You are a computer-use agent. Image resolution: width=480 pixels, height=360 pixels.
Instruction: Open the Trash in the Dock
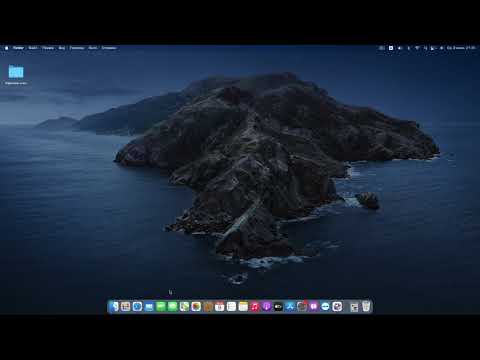pyautogui.click(x=366, y=306)
